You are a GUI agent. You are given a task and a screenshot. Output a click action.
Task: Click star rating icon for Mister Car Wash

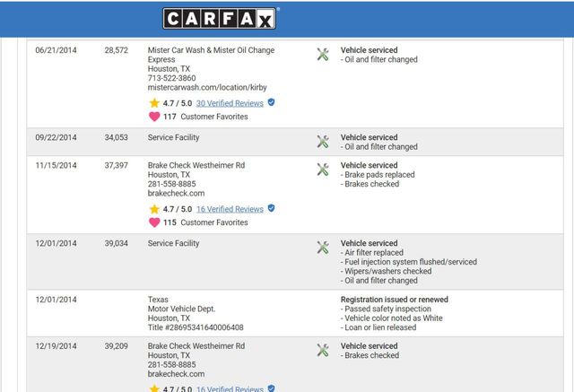coord(154,103)
